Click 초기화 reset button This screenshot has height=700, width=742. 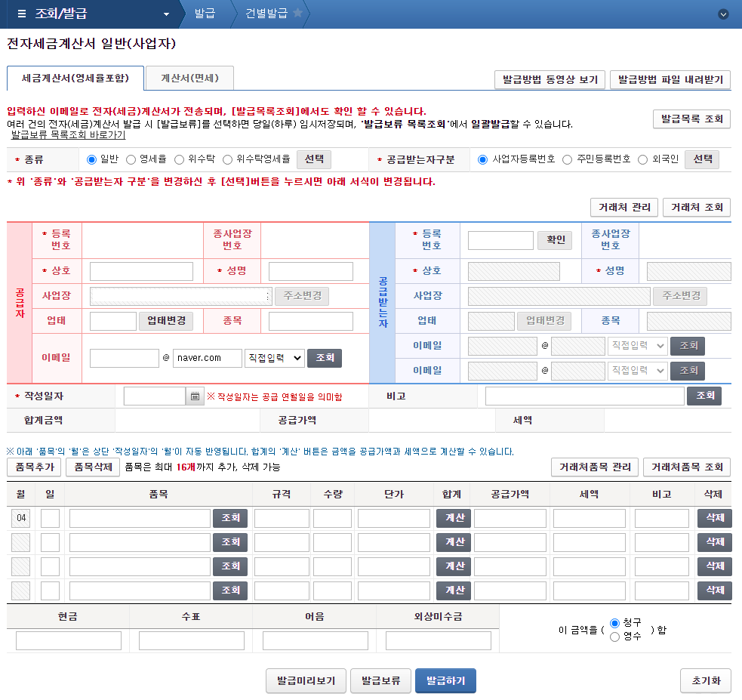click(706, 681)
